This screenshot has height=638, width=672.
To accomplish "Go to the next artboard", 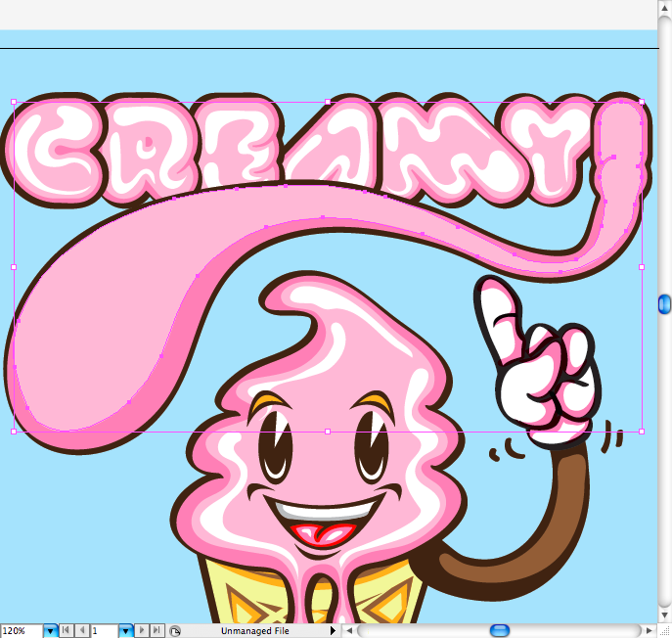I will pyautogui.click(x=142, y=631).
